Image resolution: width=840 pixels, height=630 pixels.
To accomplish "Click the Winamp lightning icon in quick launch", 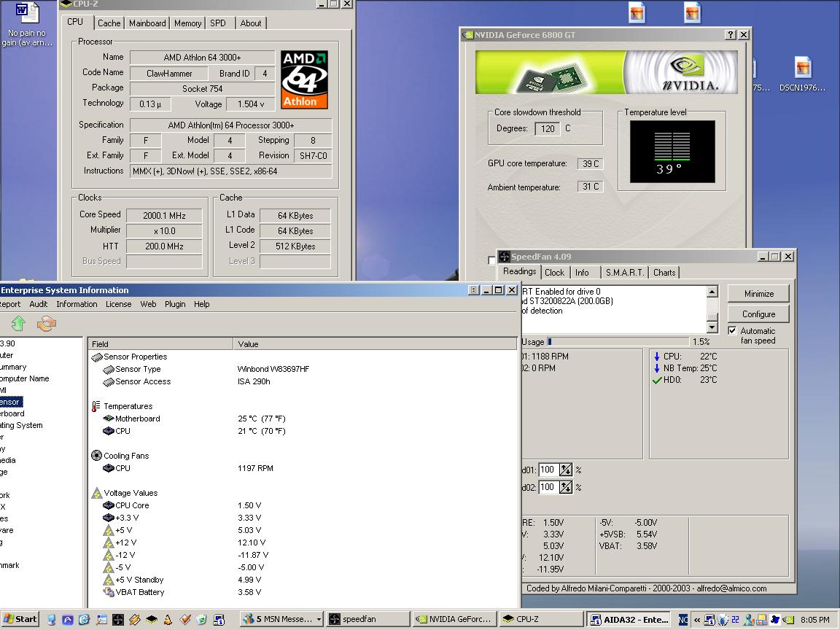I will pyautogui.click(x=134, y=619).
